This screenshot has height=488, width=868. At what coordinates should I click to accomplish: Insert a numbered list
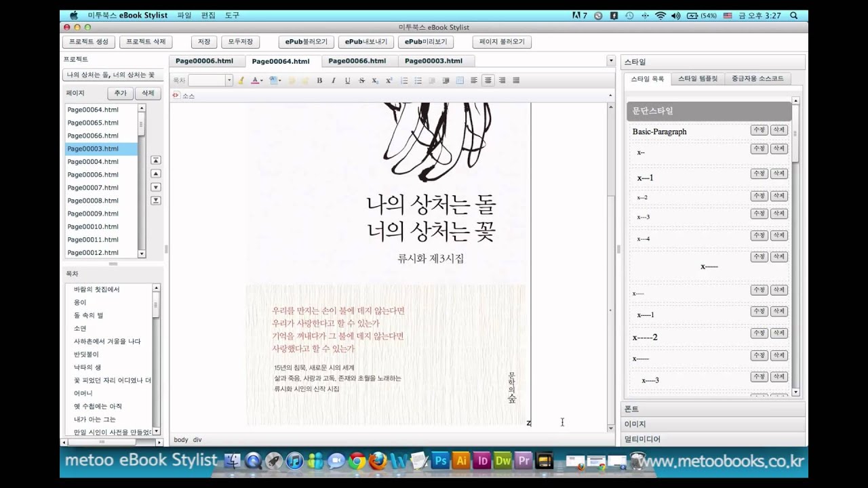click(x=404, y=81)
